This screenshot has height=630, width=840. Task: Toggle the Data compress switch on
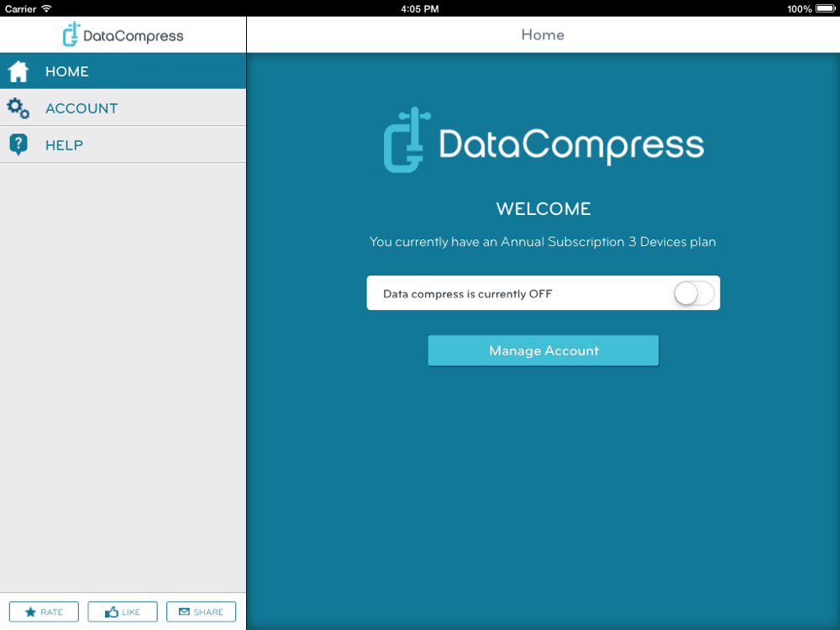coord(694,293)
